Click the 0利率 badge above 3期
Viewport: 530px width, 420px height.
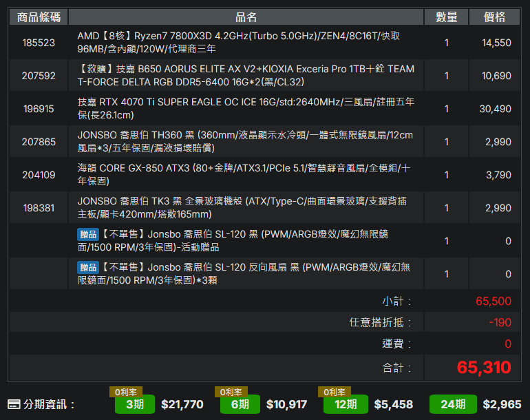point(126,392)
